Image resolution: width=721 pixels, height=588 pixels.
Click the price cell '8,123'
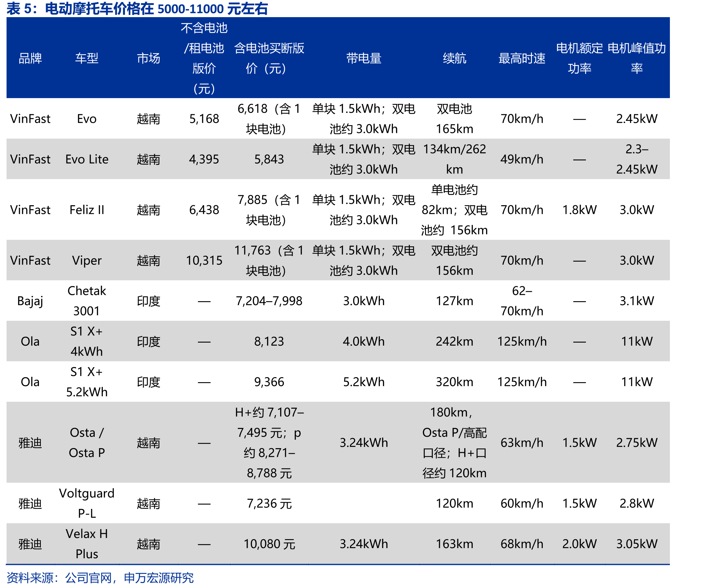pos(269,341)
